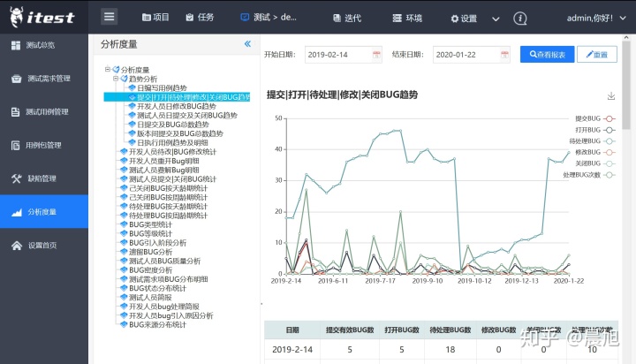The height and width of the screenshot is (364, 636).
Task: Collapse the 分析度量 panel with double arrow
Action: (247, 44)
